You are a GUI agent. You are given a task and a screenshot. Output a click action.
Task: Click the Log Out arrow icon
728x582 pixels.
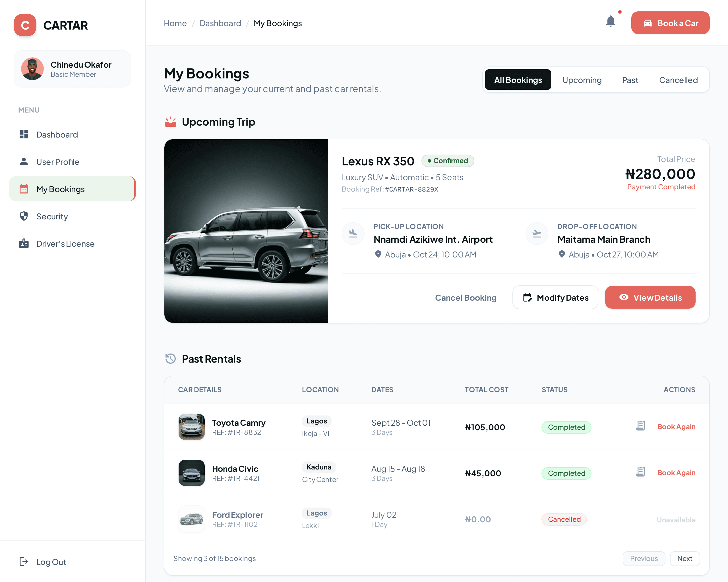(x=24, y=562)
